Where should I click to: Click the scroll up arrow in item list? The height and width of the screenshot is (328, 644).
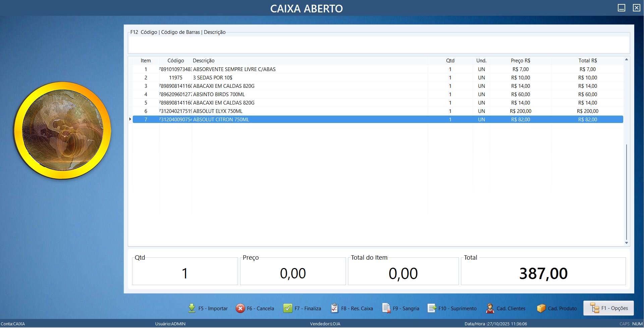pos(626,60)
